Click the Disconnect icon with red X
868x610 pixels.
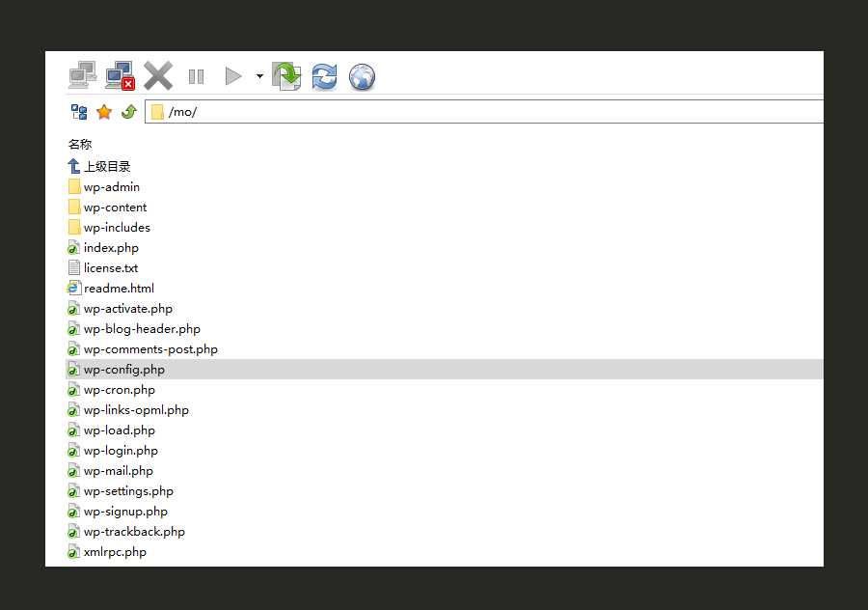pyautogui.click(x=120, y=76)
